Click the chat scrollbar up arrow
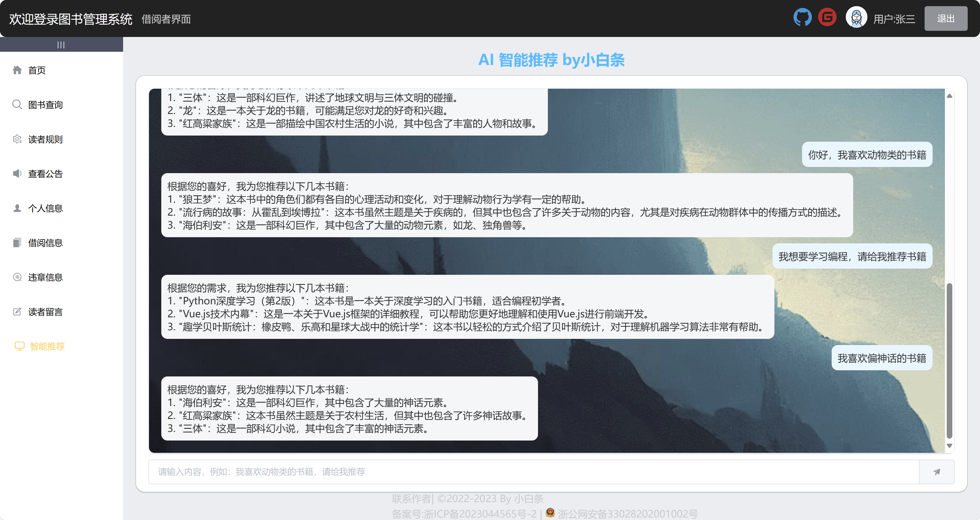The width and height of the screenshot is (980, 520). tap(949, 96)
